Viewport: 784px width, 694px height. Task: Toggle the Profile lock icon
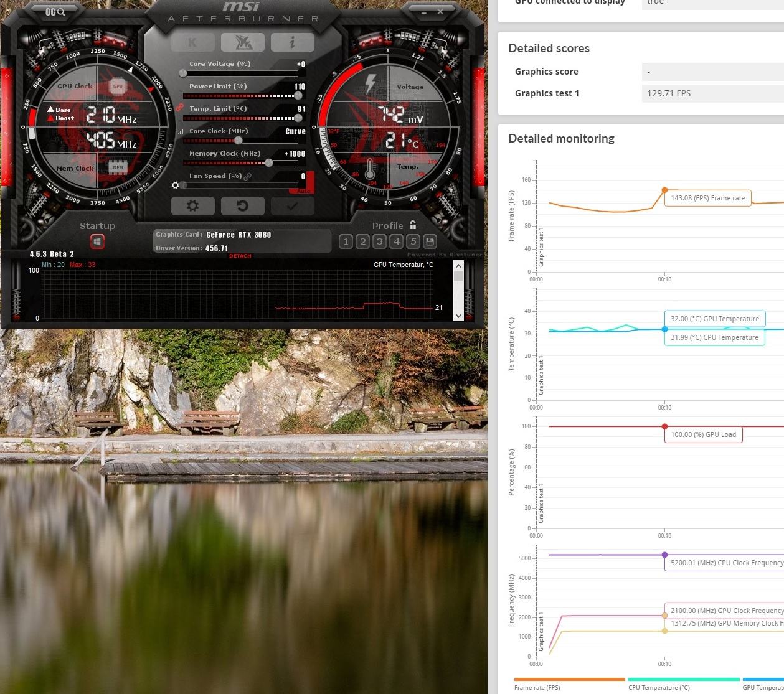point(412,225)
